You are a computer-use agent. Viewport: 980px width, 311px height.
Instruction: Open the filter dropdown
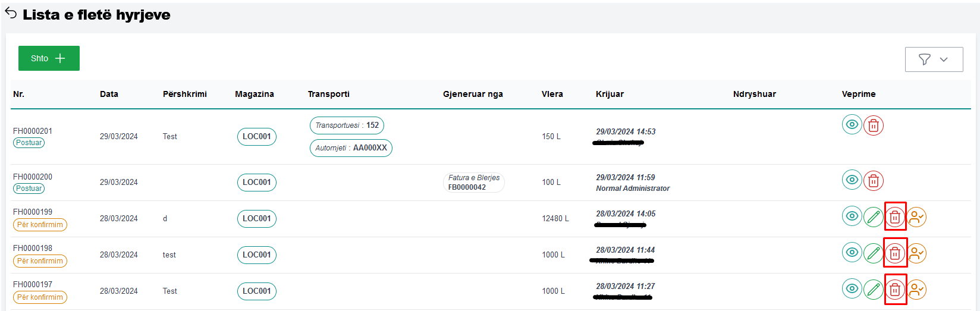(x=934, y=59)
